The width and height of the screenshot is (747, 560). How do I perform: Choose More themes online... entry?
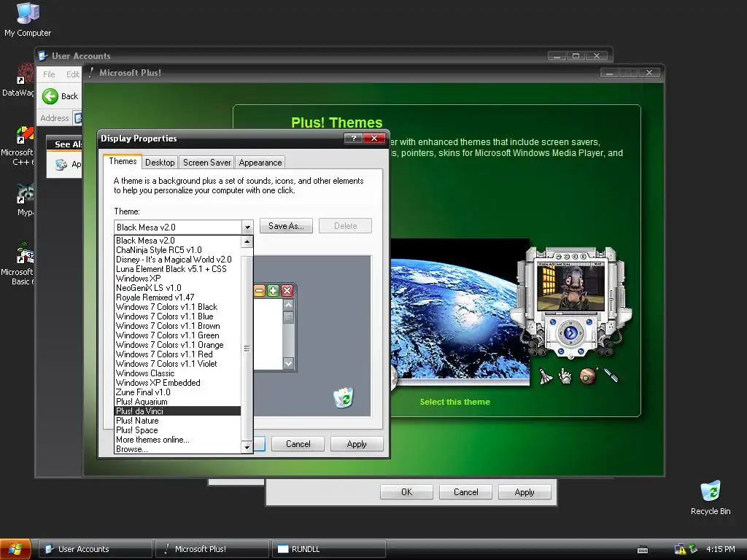[178, 440]
